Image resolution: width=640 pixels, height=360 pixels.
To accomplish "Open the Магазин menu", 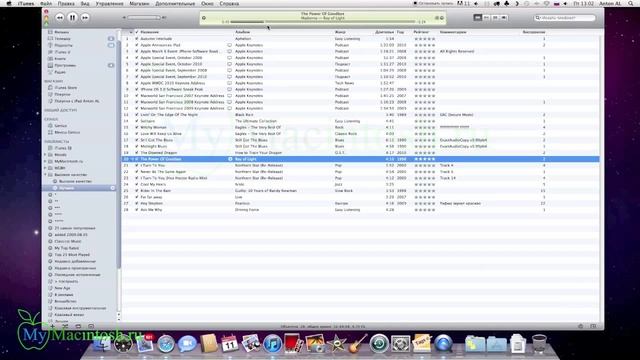I will [x=139, y=3].
